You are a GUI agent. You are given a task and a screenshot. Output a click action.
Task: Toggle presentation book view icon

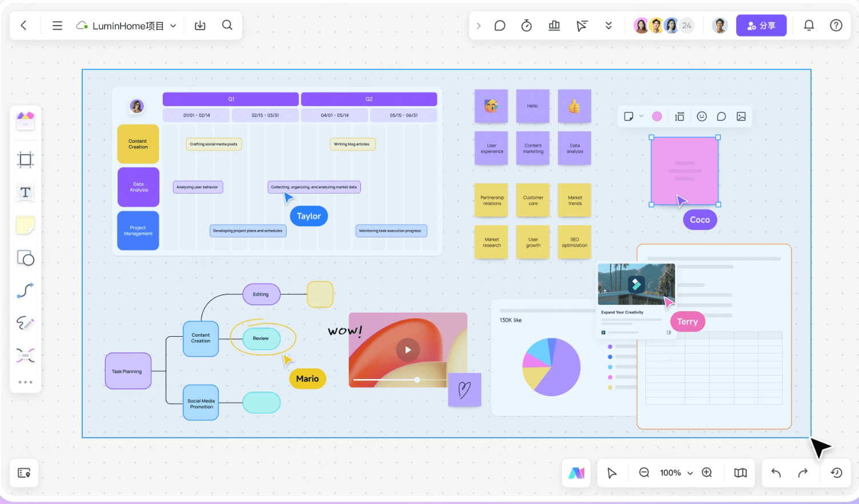click(740, 473)
